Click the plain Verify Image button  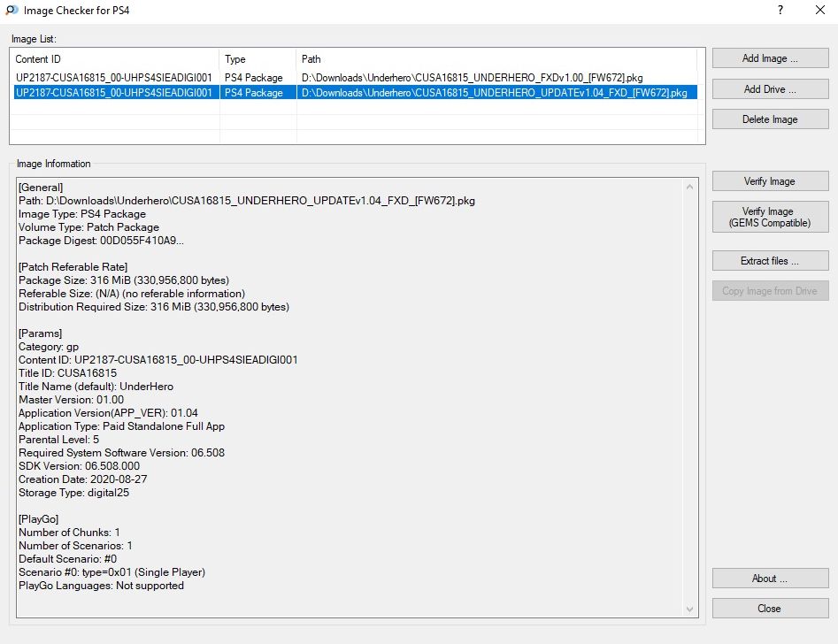pos(770,181)
